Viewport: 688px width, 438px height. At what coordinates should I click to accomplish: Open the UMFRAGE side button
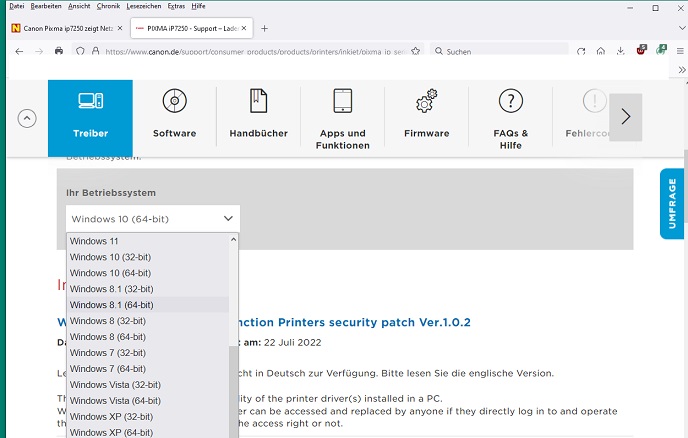tap(672, 203)
